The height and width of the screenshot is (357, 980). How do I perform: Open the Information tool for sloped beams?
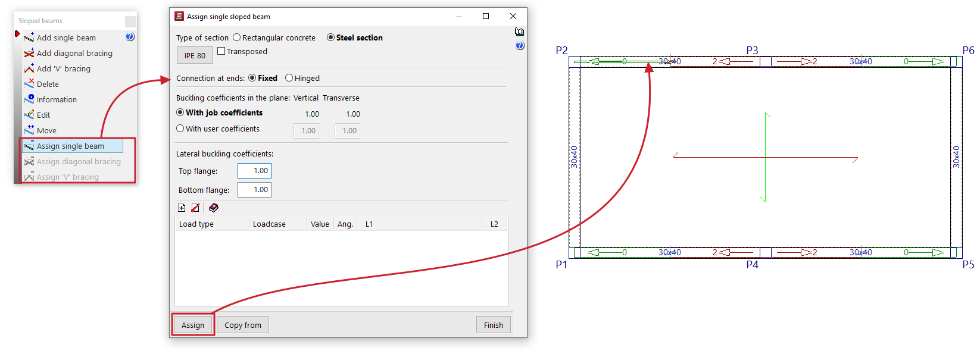[x=57, y=99]
